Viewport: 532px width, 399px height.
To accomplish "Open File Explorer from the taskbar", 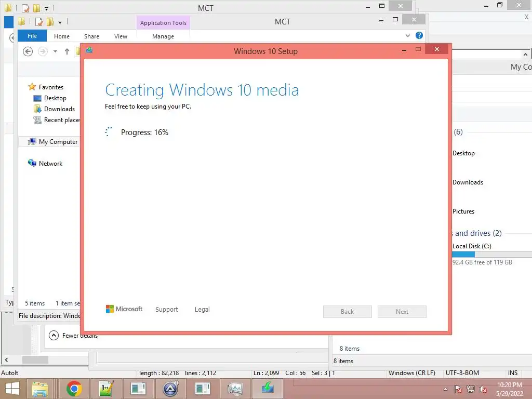I will click(x=39, y=389).
